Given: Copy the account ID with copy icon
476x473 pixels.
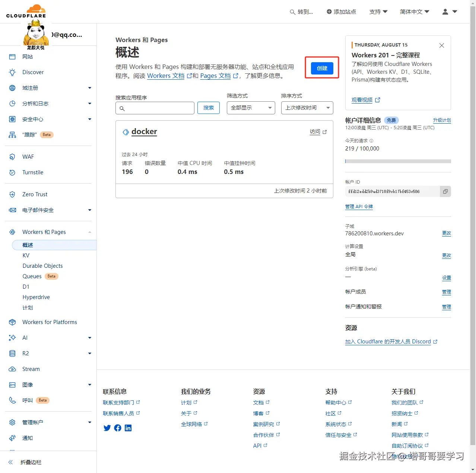Looking at the screenshot, I should pos(445,191).
